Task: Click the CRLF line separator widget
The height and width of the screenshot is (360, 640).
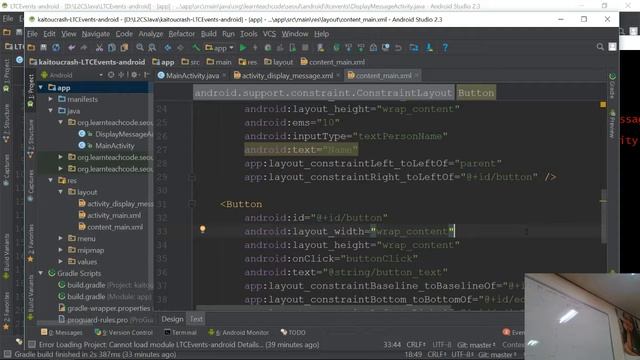Action: [x=416, y=345]
